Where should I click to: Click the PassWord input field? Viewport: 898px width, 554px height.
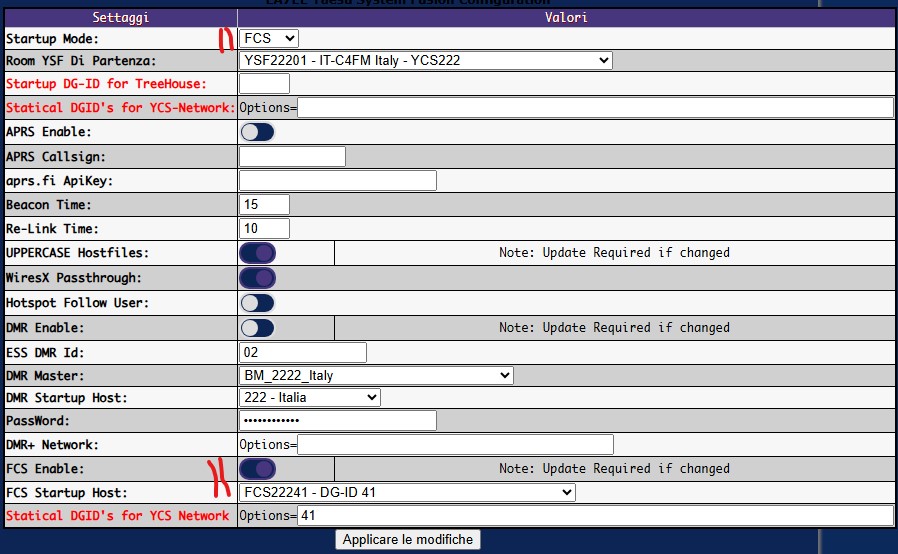tap(338, 421)
